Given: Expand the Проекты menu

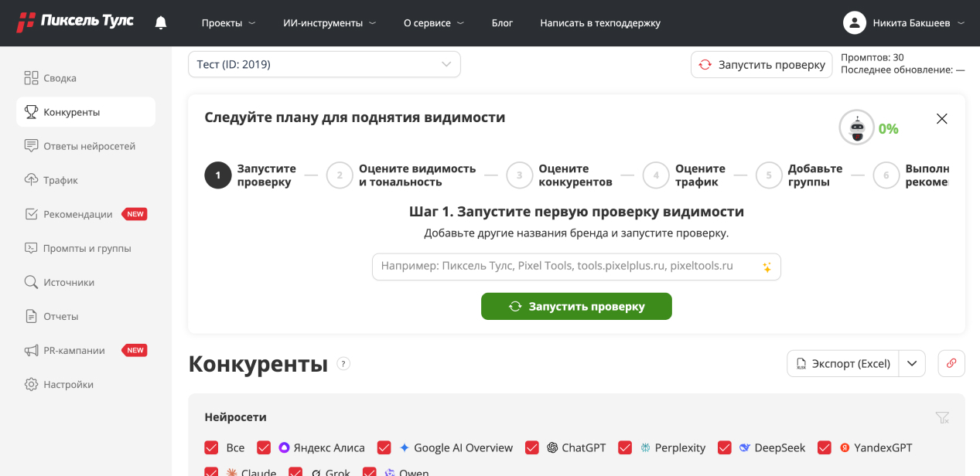Looking at the screenshot, I should tap(228, 23).
